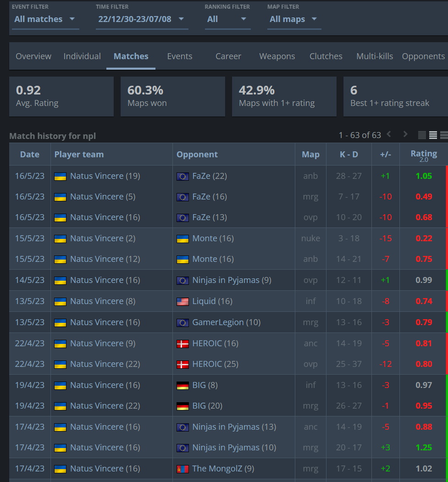
Task: Click the -15 plus/minus value
Action: (x=385, y=238)
